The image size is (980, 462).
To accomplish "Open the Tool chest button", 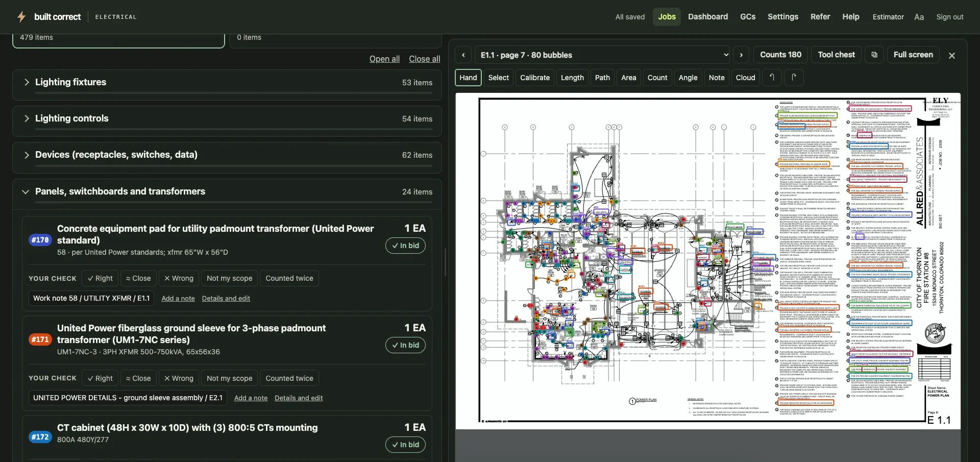I will (836, 55).
